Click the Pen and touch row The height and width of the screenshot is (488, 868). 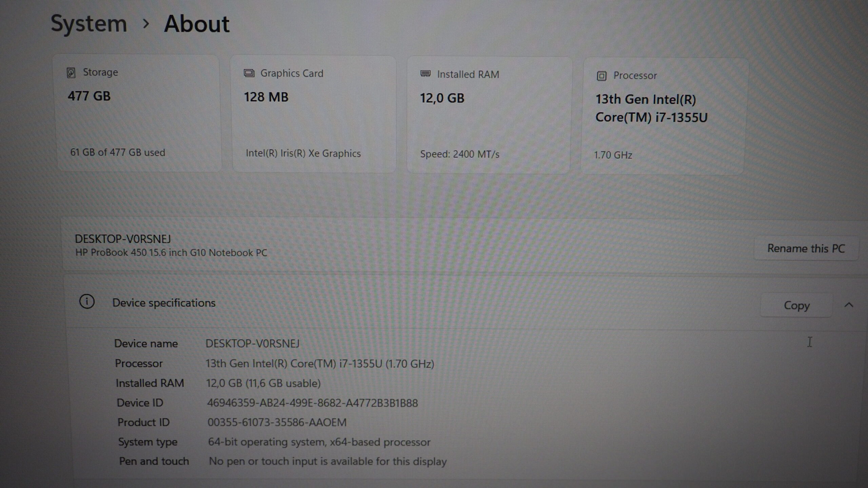[282, 461]
